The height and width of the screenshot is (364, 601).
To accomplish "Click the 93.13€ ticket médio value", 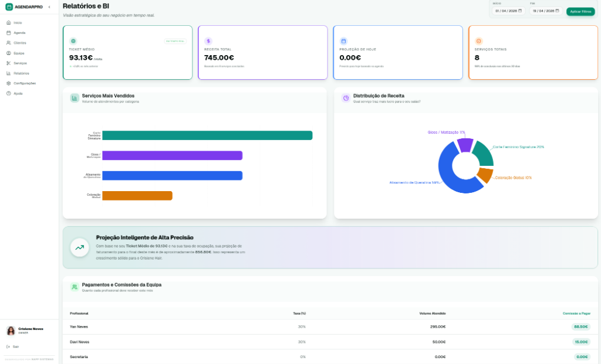I will tap(81, 58).
